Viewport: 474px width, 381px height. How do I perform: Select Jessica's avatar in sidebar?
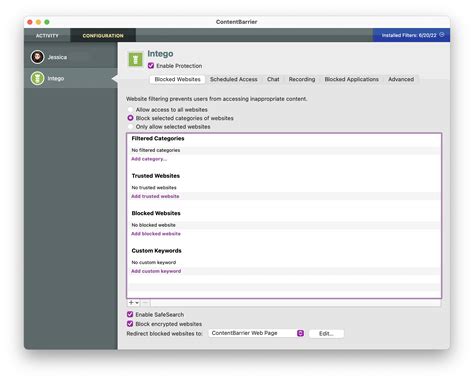coord(37,57)
